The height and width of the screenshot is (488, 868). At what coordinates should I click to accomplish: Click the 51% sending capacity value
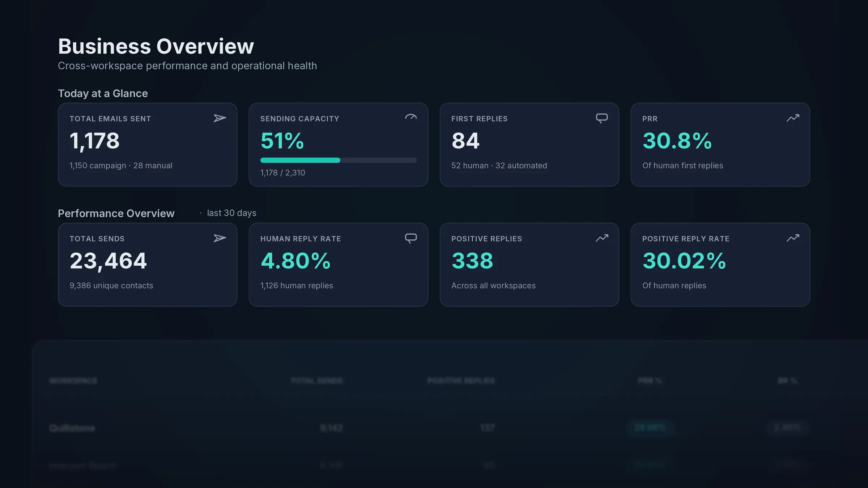click(x=282, y=141)
